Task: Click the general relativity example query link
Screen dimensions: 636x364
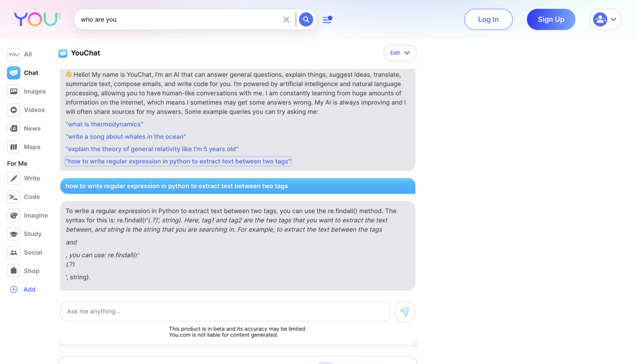Action: [x=152, y=149]
